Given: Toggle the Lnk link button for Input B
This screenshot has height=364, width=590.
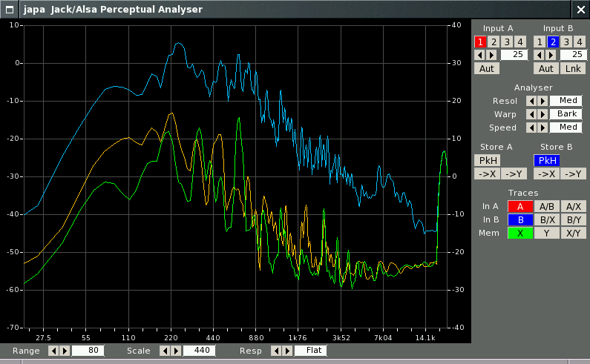Looking at the screenshot, I should coord(572,68).
